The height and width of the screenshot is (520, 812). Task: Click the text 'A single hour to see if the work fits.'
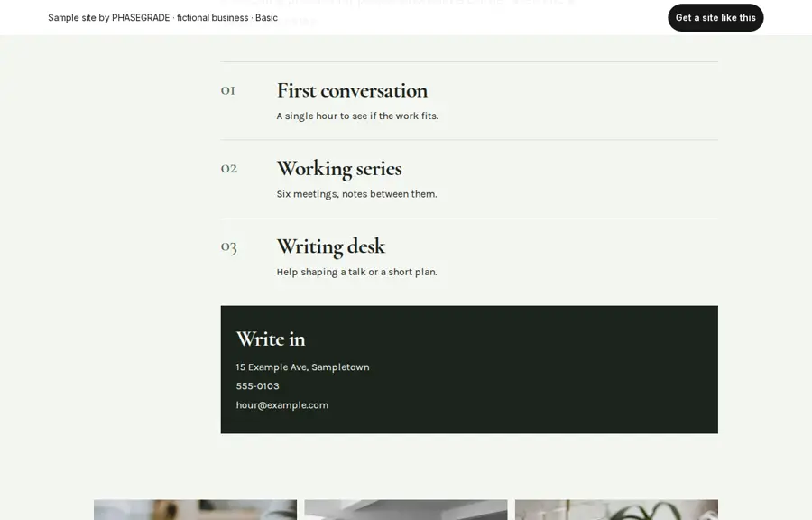click(357, 116)
